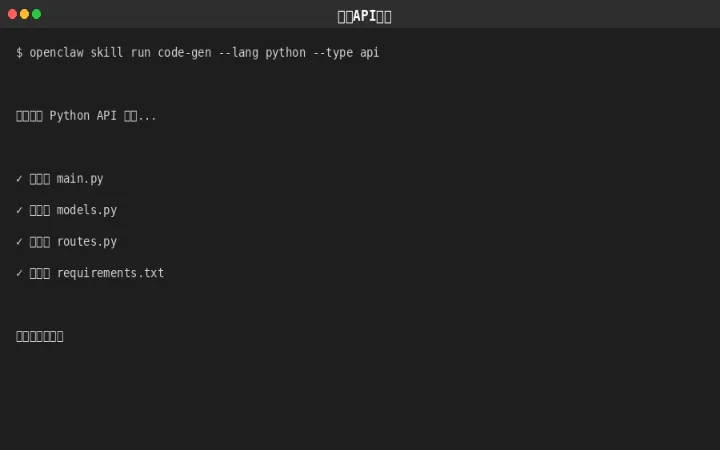Select the models.py filename in output
This screenshot has height=450, width=720.
point(86,210)
